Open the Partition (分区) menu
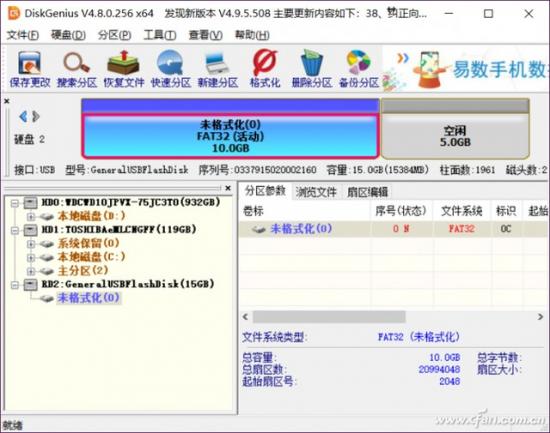 tap(114, 35)
